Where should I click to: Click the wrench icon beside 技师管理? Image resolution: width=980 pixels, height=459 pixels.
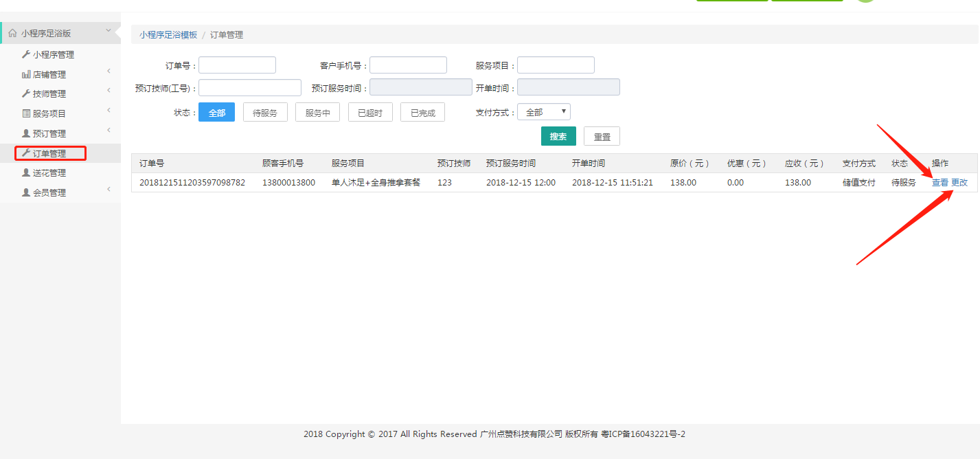pos(26,93)
